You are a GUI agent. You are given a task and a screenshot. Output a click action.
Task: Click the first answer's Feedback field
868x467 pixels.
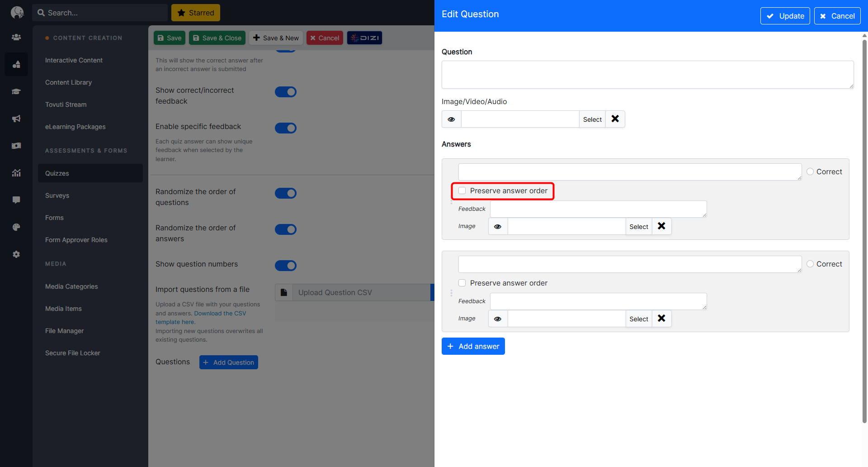click(598, 209)
